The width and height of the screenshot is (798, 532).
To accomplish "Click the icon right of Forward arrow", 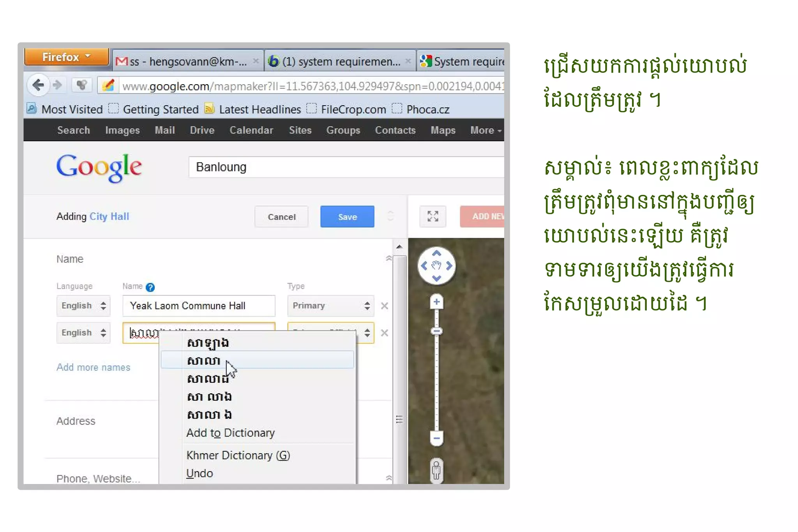I will tap(81, 85).
